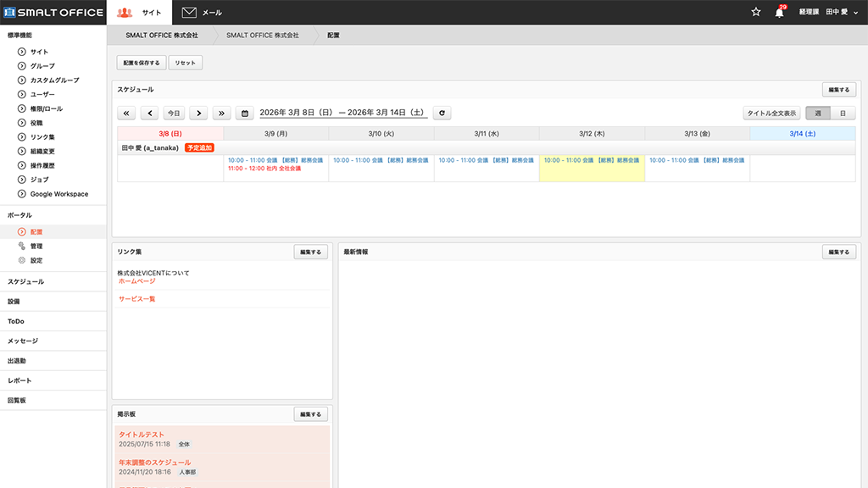Click the 予定追加 badge
Viewport: 868px width, 488px height.
click(199, 147)
